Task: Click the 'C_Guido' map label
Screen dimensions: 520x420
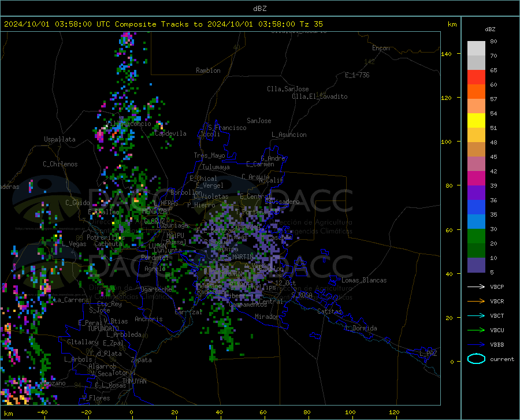Action: coord(77,203)
